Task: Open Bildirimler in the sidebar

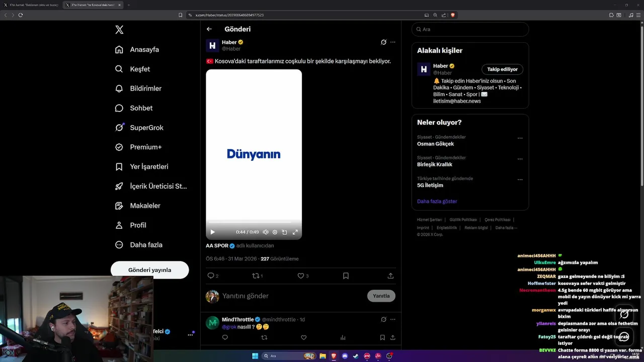Action: [x=138, y=88]
